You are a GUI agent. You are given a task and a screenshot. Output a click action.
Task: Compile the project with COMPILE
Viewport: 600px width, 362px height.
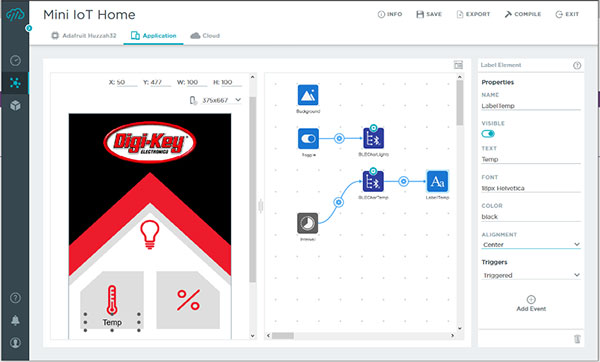(x=523, y=14)
